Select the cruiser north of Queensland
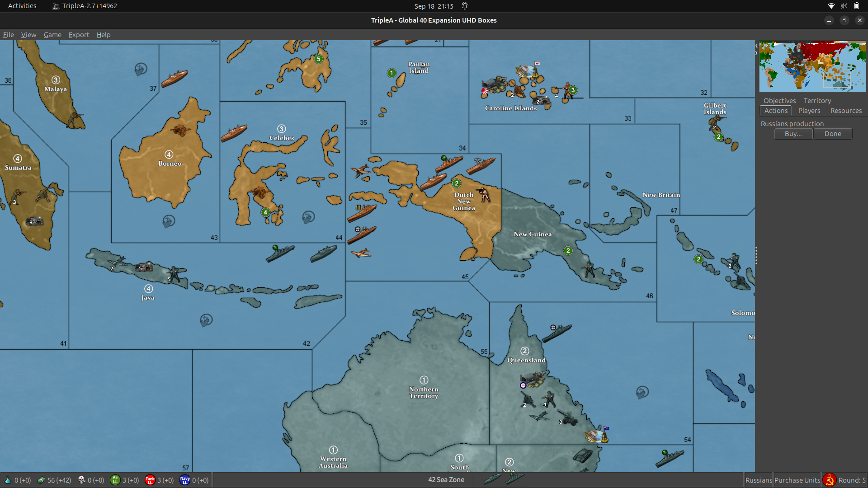 pos(557,333)
